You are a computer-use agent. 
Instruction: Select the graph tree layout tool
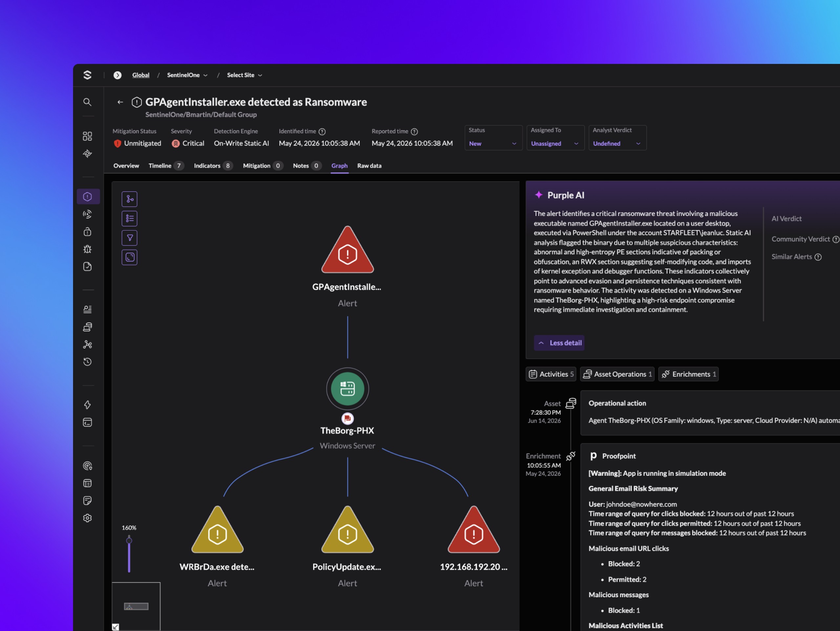click(130, 199)
